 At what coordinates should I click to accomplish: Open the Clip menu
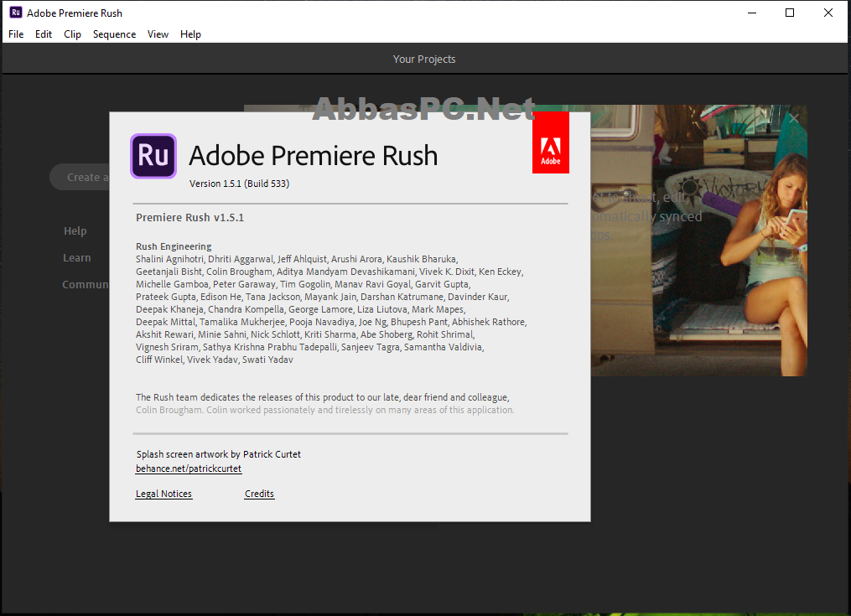tap(72, 34)
